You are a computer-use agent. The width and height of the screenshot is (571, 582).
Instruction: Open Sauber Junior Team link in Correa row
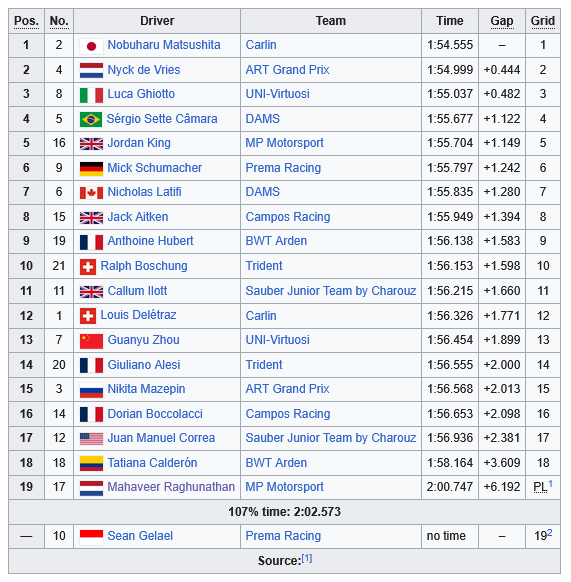pyautogui.click(x=331, y=438)
